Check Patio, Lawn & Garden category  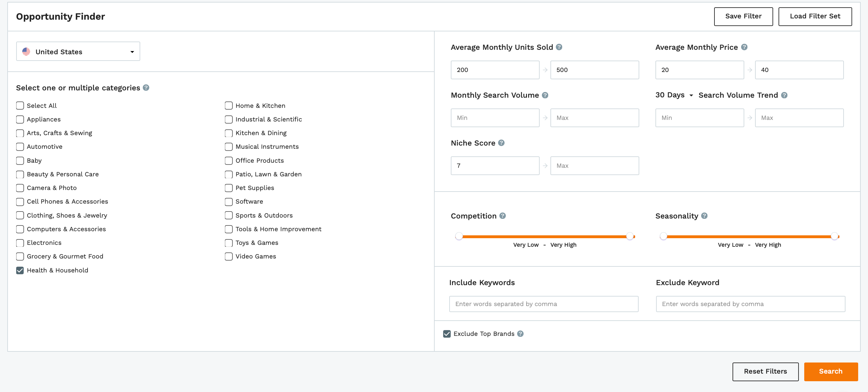tap(228, 174)
